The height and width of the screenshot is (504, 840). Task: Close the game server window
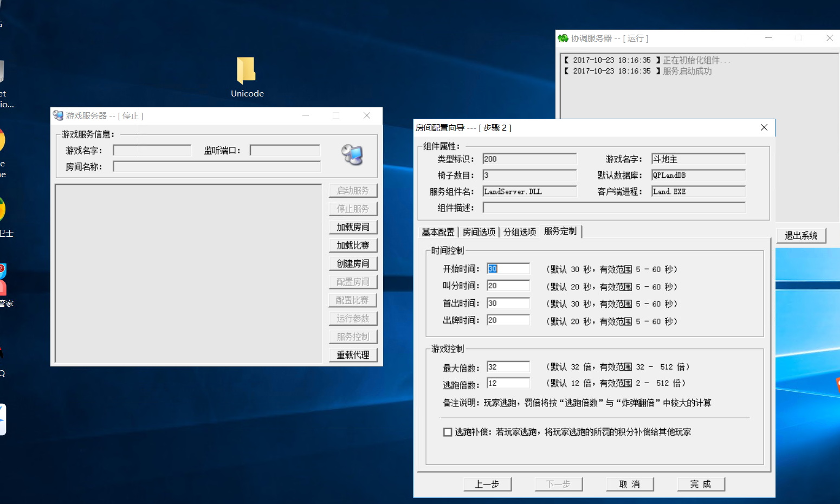(x=367, y=115)
